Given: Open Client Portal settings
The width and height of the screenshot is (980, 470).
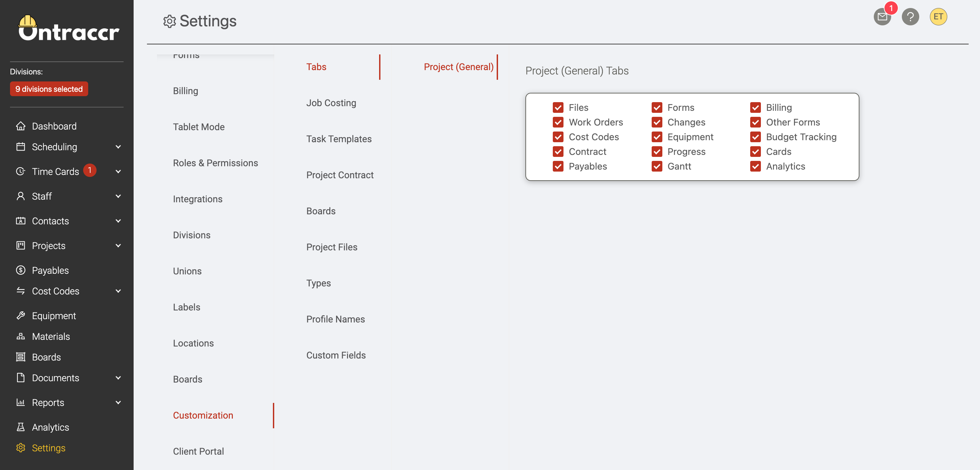Looking at the screenshot, I should (198, 451).
